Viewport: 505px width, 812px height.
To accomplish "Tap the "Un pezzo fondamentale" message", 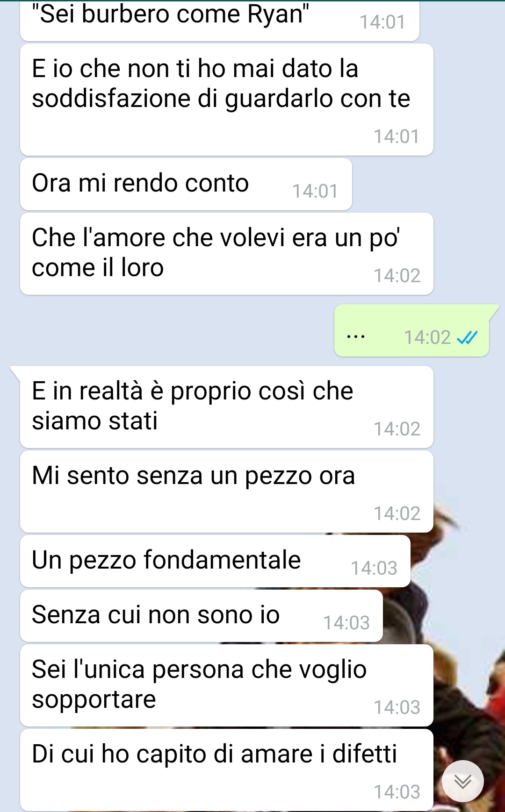I will (x=215, y=561).
